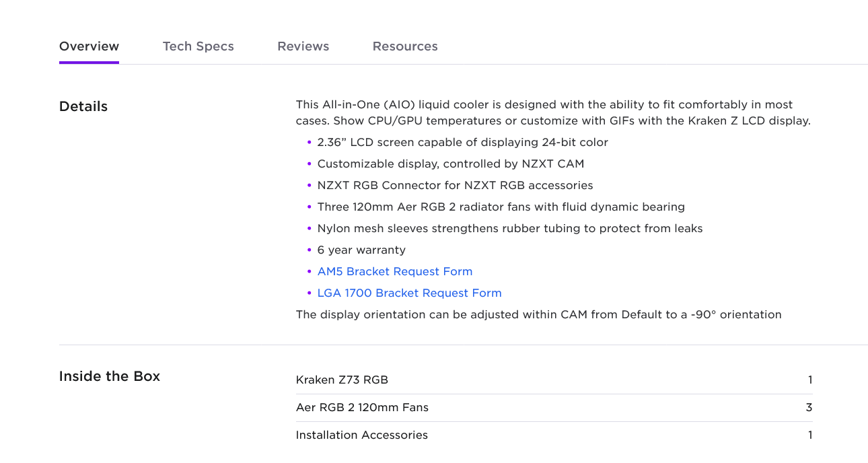Image resolution: width=868 pixels, height=463 pixels.
Task: Click the Nylon mesh sleeves bullet text
Action: tap(509, 228)
